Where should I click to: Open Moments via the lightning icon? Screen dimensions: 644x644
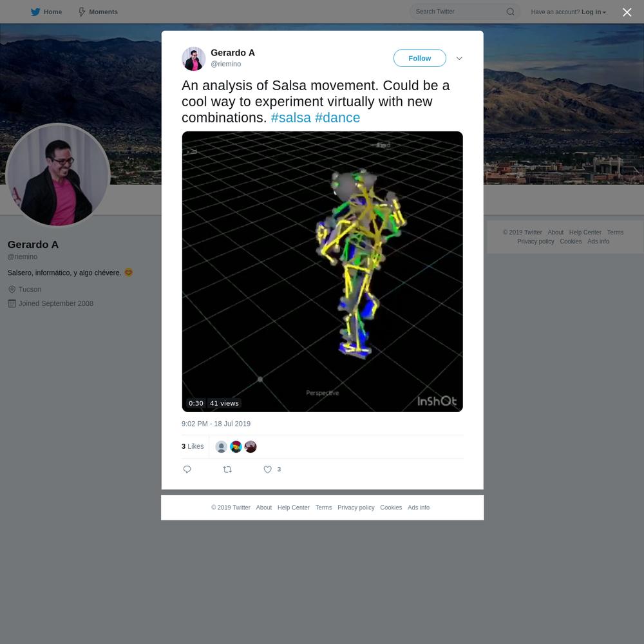(82, 12)
